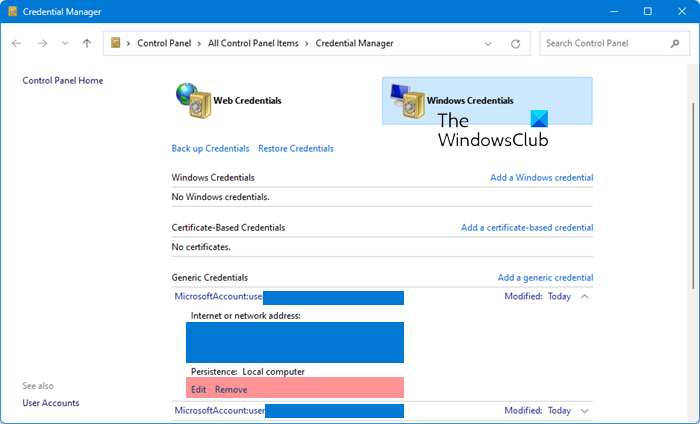
Task: Click Back up Credentials link
Action: click(210, 149)
